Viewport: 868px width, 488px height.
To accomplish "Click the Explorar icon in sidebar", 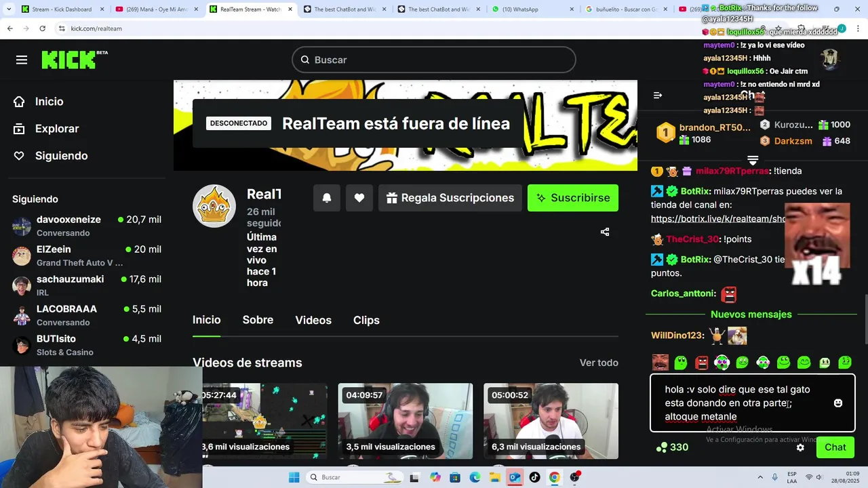I will click(x=19, y=129).
